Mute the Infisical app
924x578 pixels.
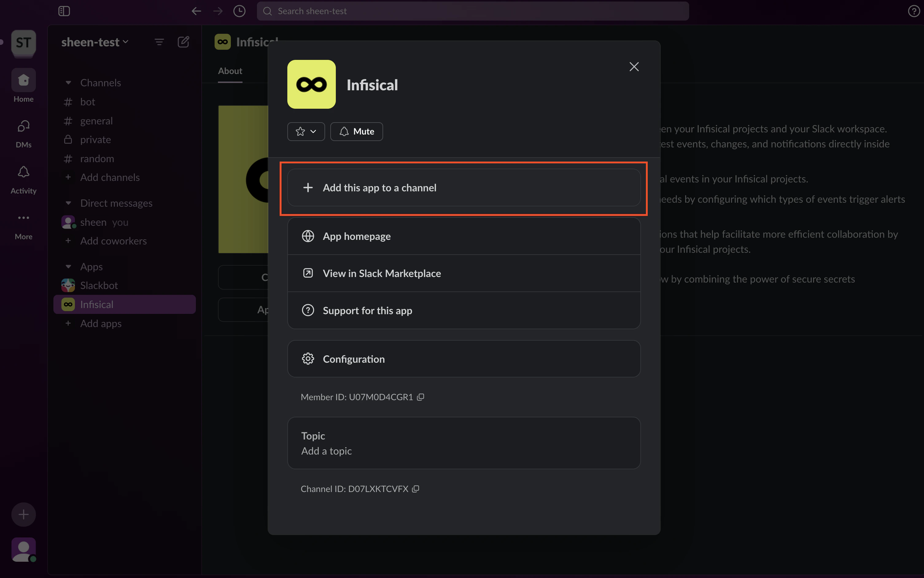pos(356,131)
